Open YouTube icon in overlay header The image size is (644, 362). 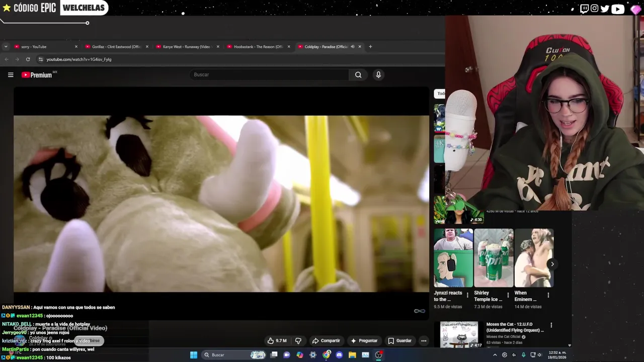click(x=618, y=9)
